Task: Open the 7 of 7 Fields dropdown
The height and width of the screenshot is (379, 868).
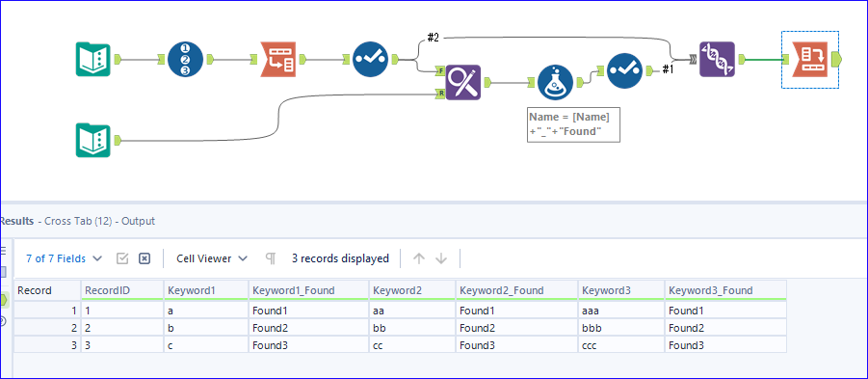Action: coord(65,258)
